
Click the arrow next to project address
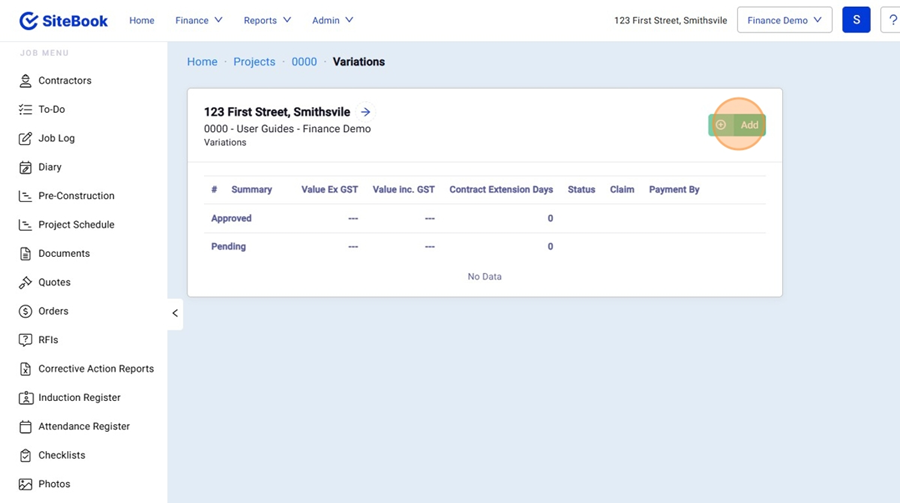[x=366, y=113]
